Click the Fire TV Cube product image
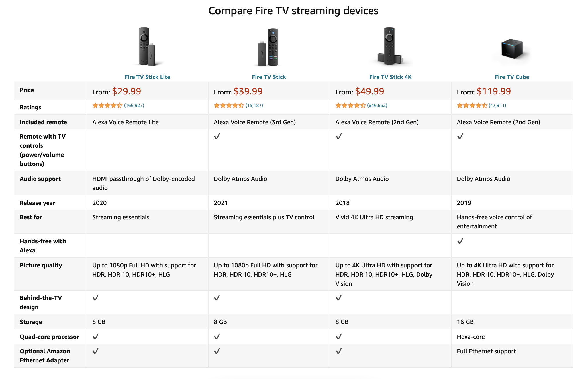The height and width of the screenshot is (379, 588). coord(512,49)
